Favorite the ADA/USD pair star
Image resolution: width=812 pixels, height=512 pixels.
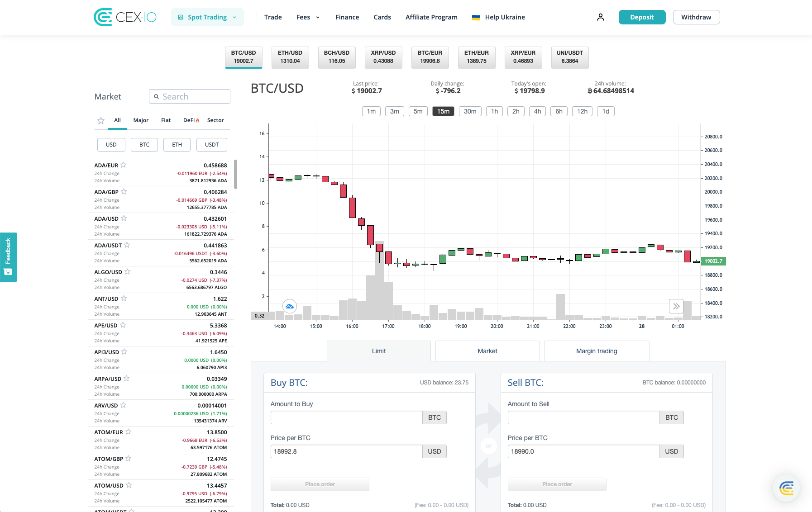point(124,218)
